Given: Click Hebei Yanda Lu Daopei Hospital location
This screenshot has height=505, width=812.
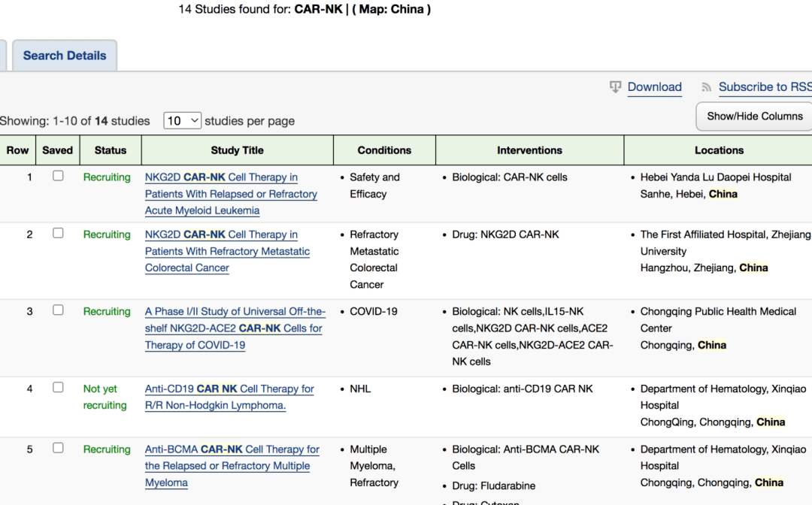Looking at the screenshot, I should click(716, 177).
